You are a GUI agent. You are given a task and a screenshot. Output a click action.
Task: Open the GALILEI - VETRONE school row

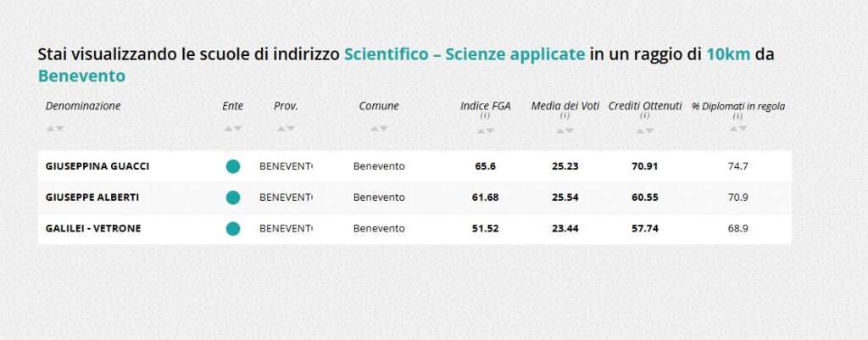(415, 228)
